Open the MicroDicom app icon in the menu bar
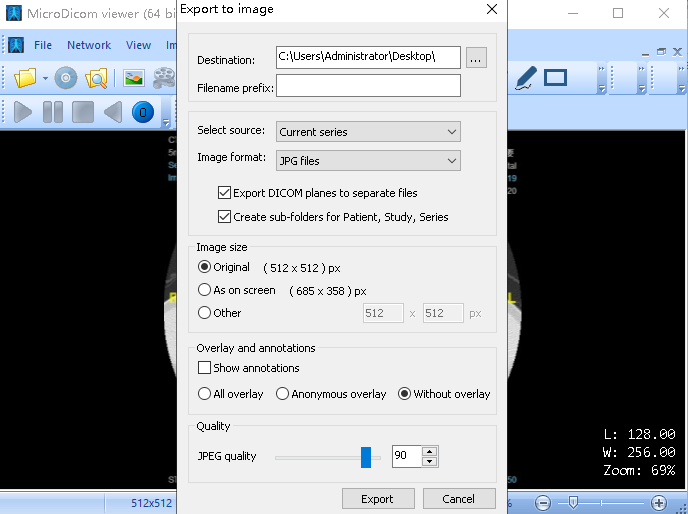The image size is (688, 514). pyautogui.click(x=16, y=45)
